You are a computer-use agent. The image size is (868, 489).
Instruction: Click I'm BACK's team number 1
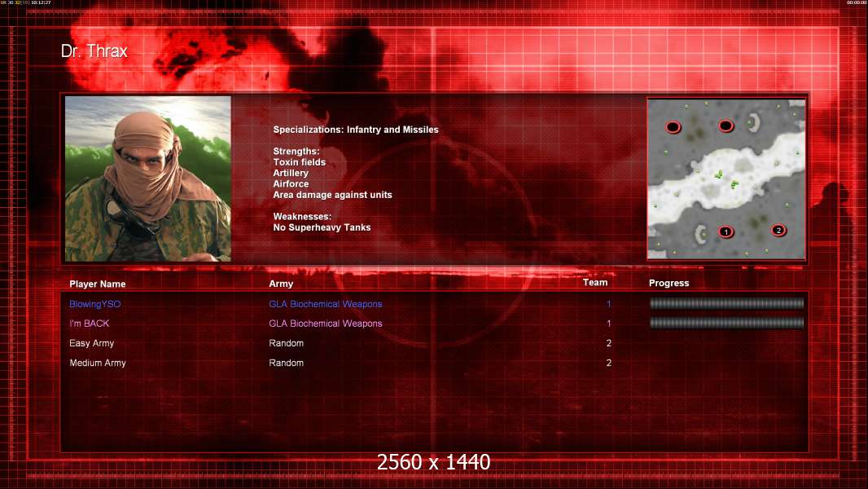click(608, 324)
